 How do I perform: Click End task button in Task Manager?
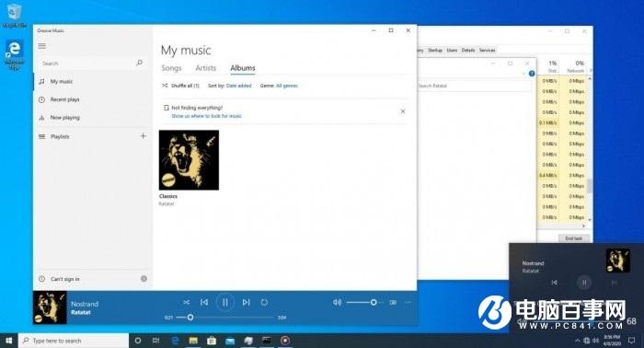pyautogui.click(x=574, y=238)
